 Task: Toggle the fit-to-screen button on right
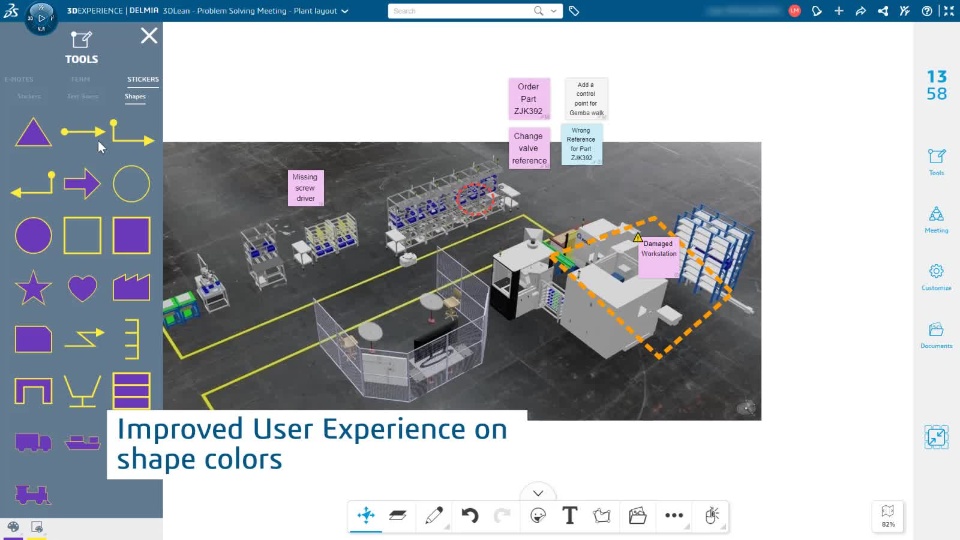pyautogui.click(x=936, y=438)
